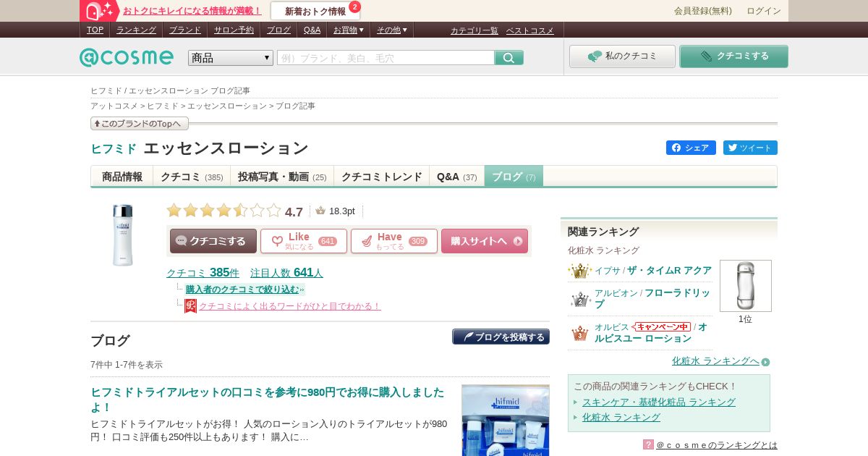Click the 注目人数 641人 link

(x=286, y=273)
